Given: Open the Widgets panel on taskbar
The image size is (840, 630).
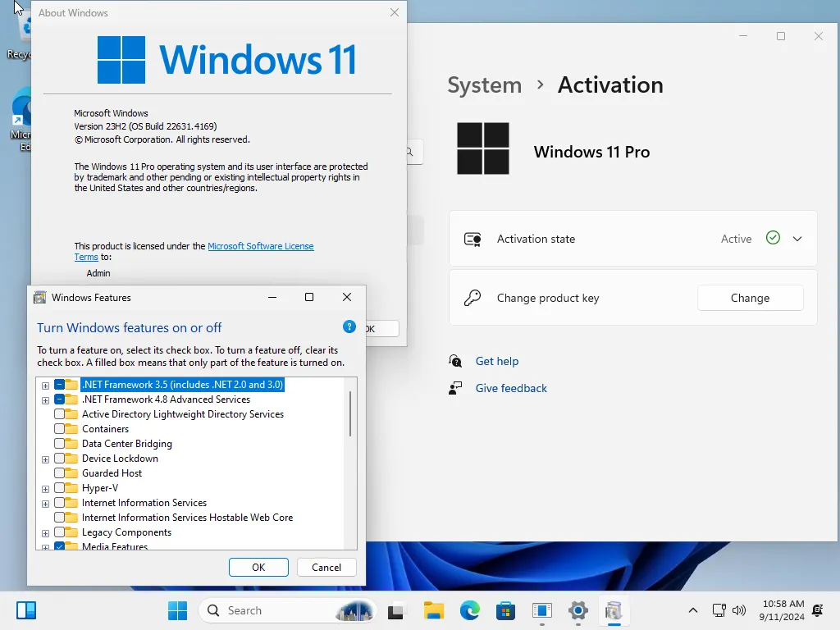Looking at the screenshot, I should 25,610.
